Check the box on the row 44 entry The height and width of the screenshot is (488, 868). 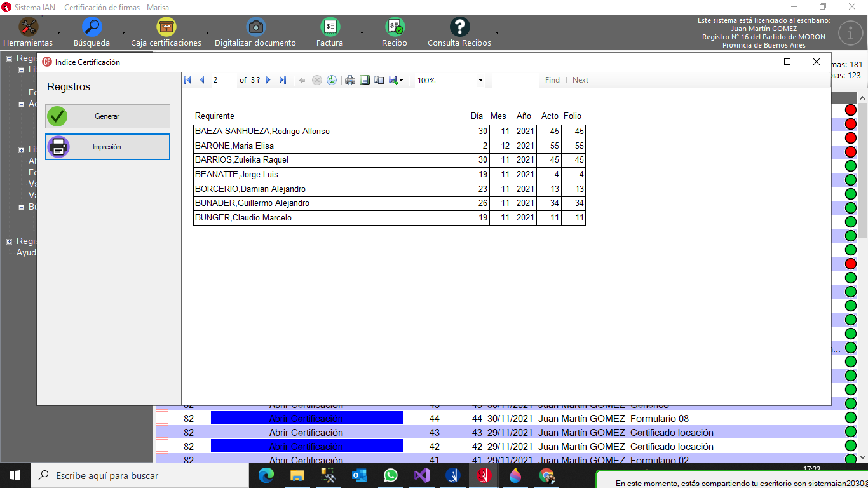162,418
